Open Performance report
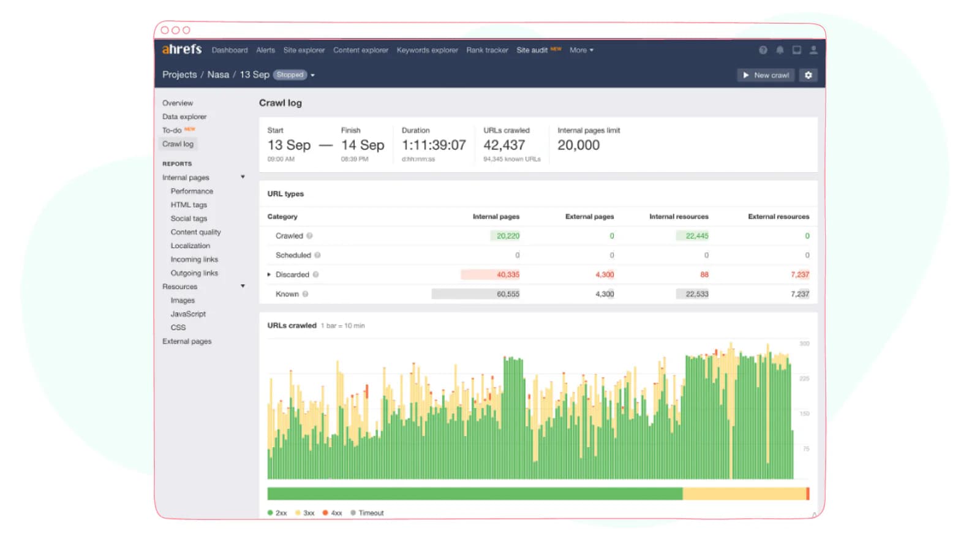 coord(192,191)
